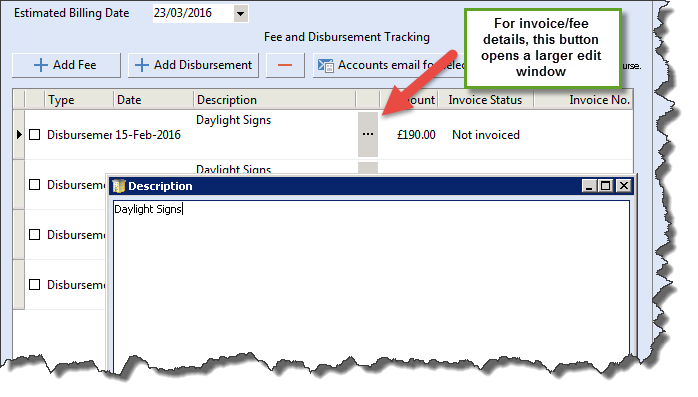The width and height of the screenshot is (698, 397).
Task: Open the Estimated Billing Date dropdown
Action: (240, 13)
